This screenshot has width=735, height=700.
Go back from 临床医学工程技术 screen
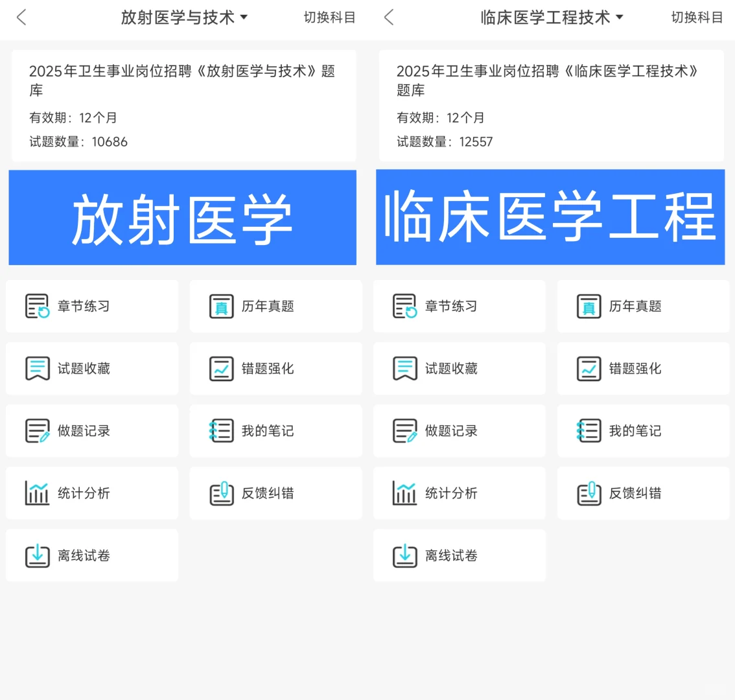point(389,17)
